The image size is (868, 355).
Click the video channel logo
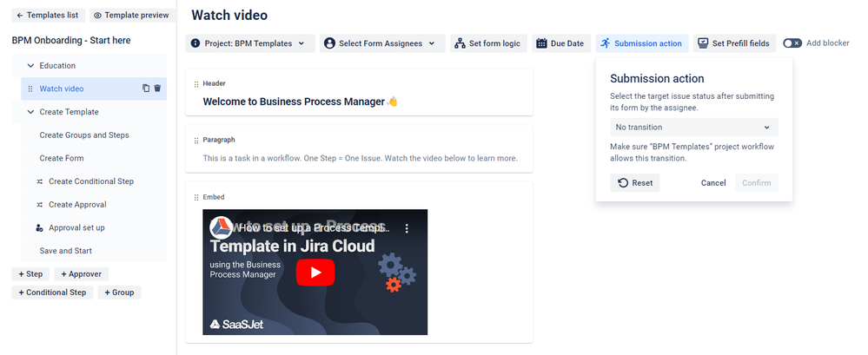[221, 227]
